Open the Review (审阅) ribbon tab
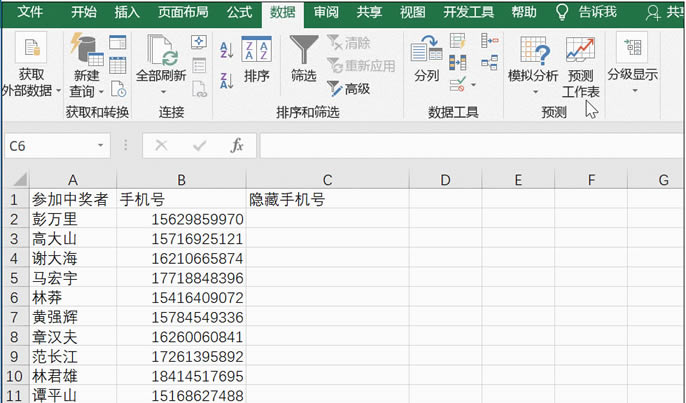This screenshot has width=686, height=403. (325, 12)
